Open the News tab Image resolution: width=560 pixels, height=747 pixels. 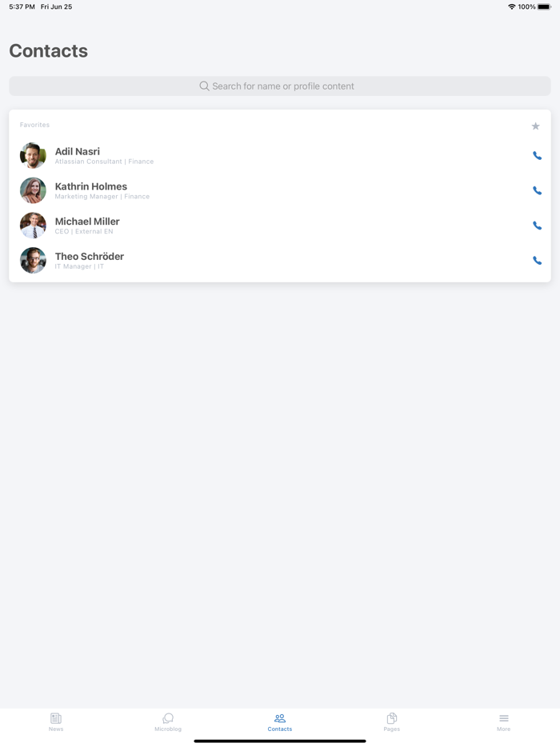pos(56,721)
